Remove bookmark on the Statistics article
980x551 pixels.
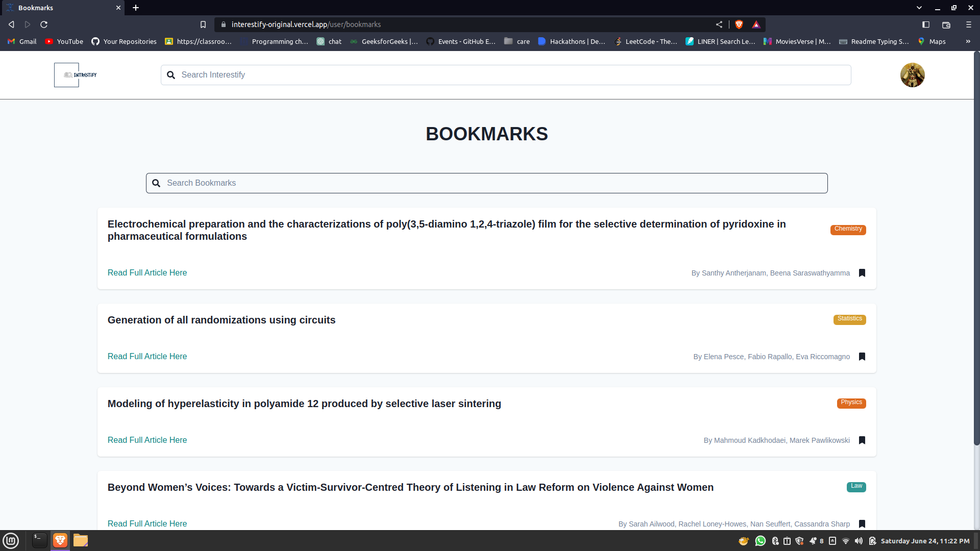(x=862, y=357)
